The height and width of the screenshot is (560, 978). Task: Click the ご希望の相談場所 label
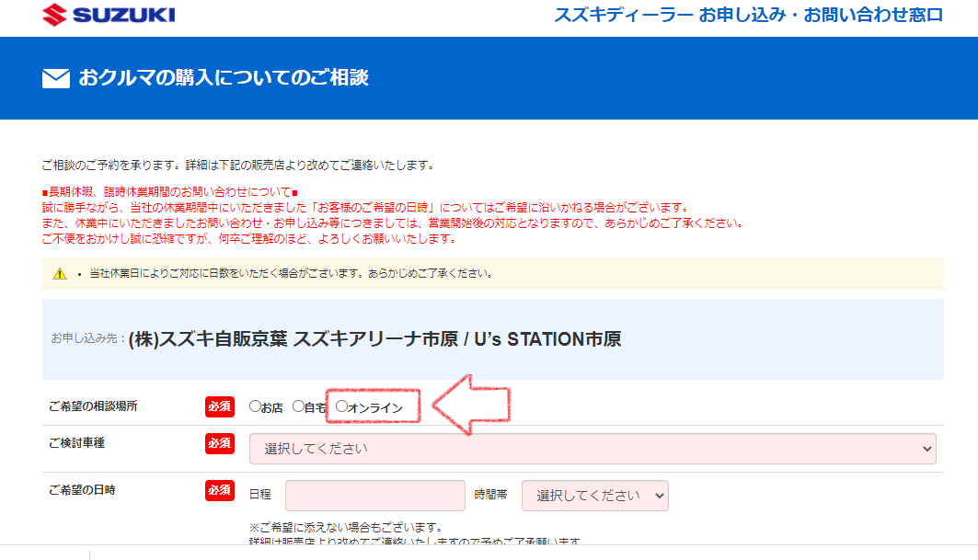click(93, 406)
